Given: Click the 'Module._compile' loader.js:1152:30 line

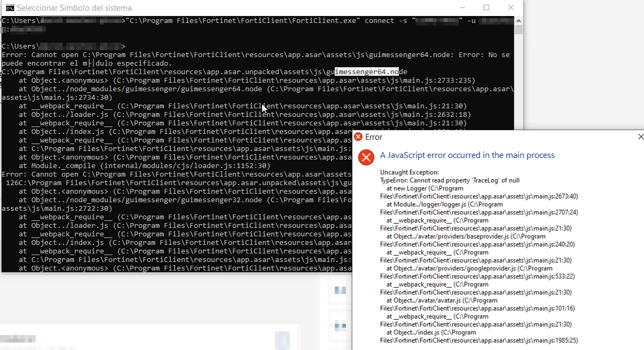Looking at the screenshot, I should coord(144,166).
